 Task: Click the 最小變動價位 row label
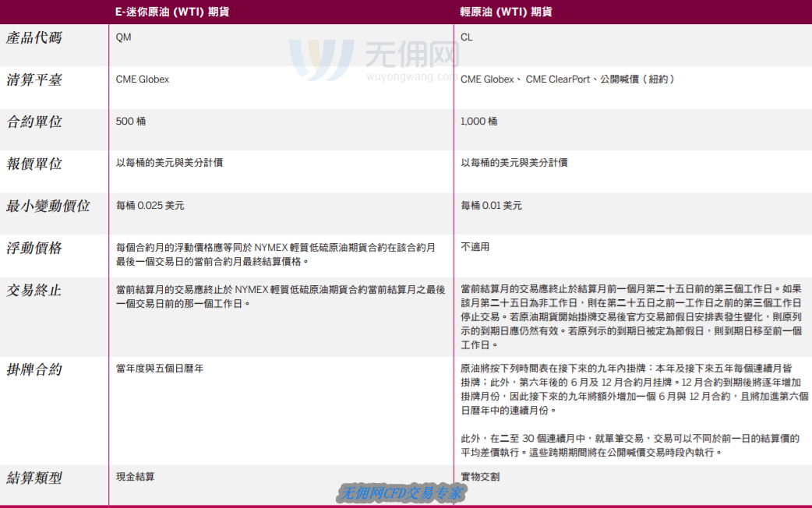tap(48, 206)
